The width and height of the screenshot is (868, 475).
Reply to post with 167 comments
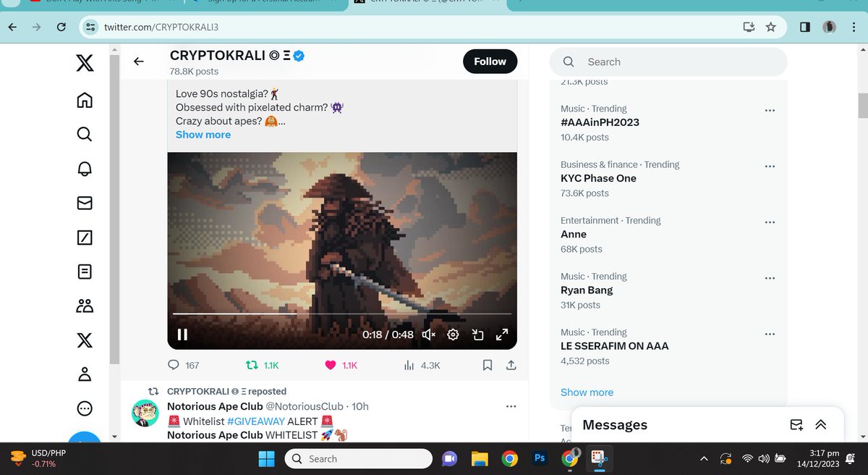tap(183, 366)
